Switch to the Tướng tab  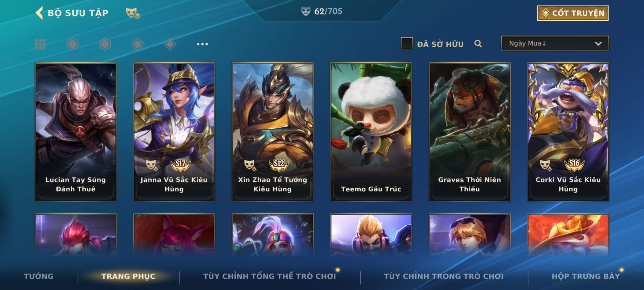pyautogui.click(x=39, y=276)
